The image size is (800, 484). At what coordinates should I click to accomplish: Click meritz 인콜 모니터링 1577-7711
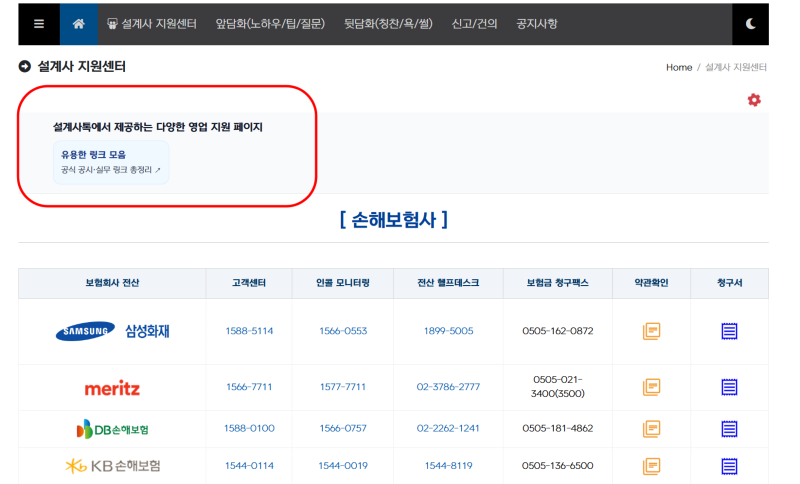pyautogui.click(x=343, y=387)
